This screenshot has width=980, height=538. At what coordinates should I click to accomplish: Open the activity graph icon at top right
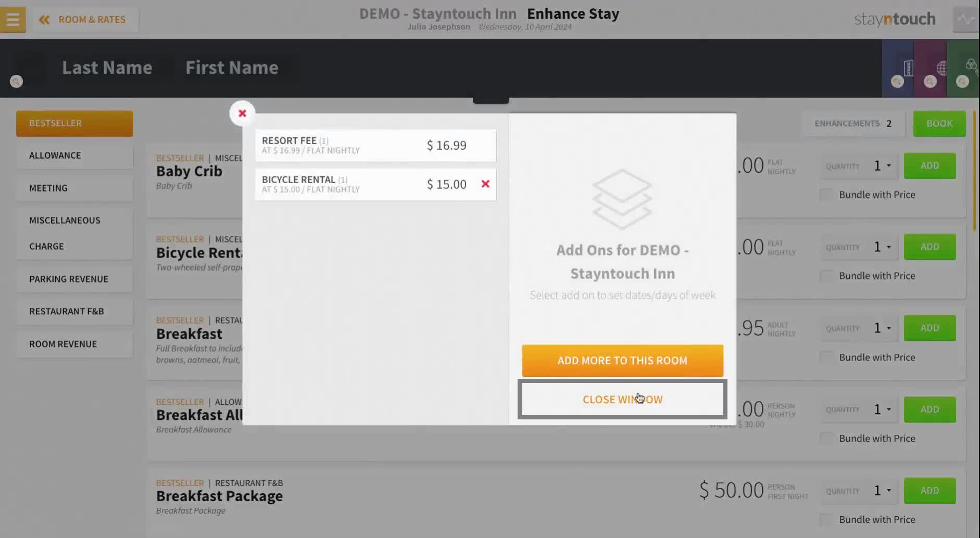[966, 19]
